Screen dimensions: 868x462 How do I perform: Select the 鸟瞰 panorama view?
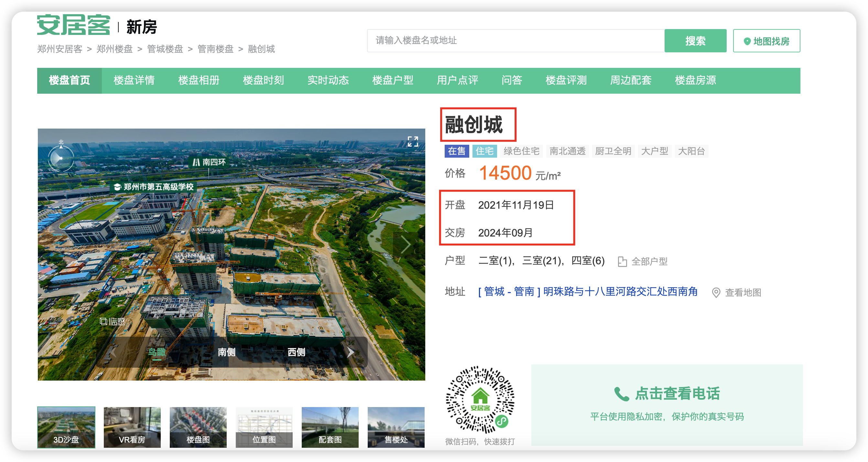(x=157, y=352)
